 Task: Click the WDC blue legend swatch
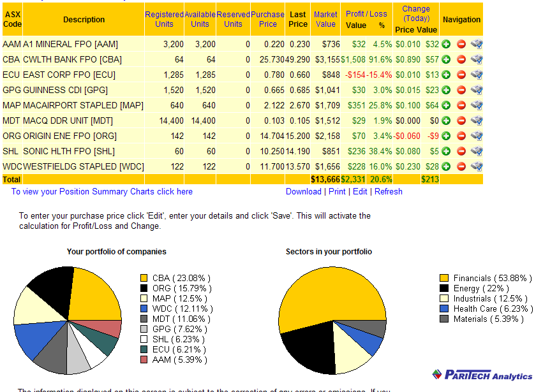(144, 309)
